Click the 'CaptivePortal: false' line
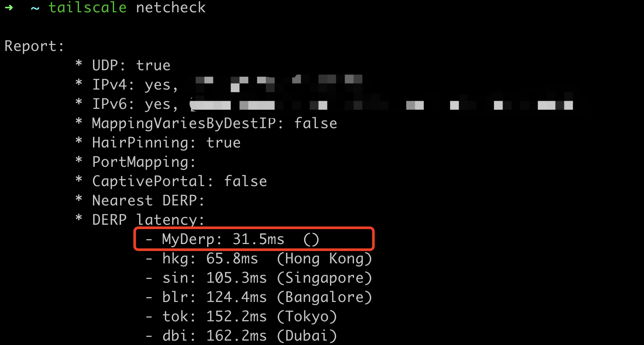 point(179,181)
